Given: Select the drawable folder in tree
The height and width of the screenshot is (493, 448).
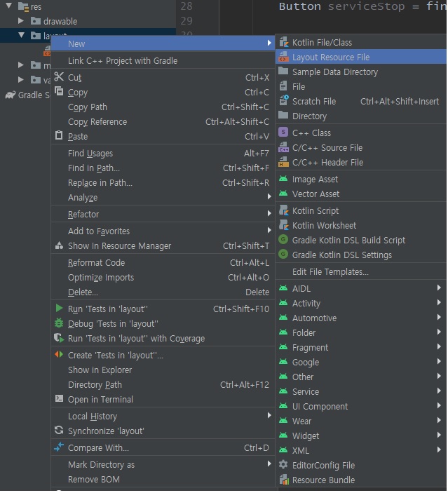Looking at the screenshot, I should pos(60,21).
